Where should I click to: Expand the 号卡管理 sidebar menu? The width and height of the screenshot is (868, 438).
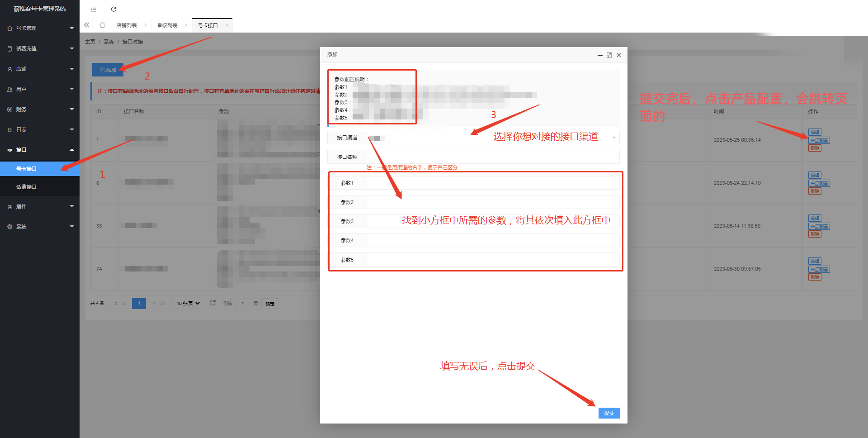pos(40,28)
